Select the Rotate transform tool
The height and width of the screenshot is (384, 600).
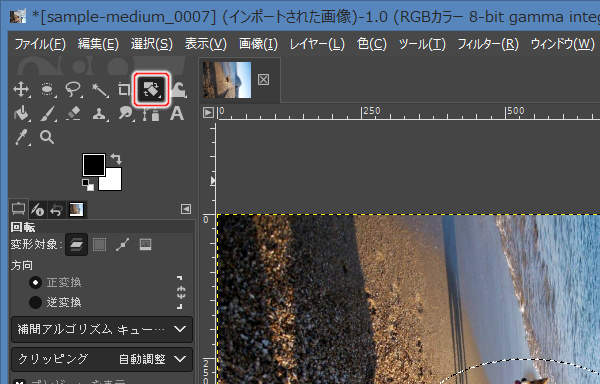point(151,90)
